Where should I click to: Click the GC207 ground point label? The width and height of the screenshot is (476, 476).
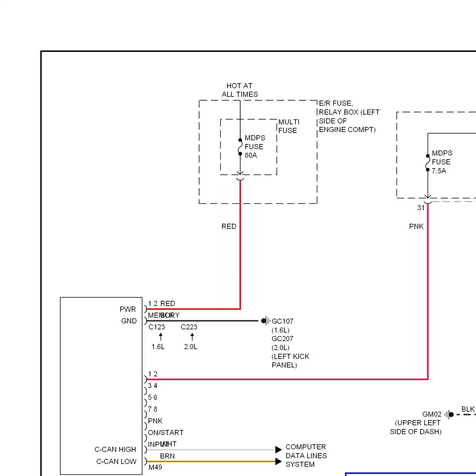point(282,339)
